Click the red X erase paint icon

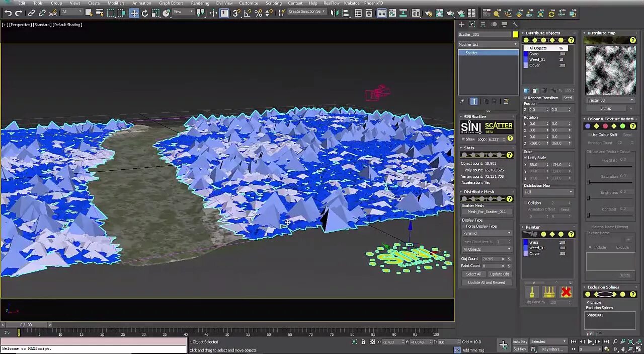coord(566,292)
